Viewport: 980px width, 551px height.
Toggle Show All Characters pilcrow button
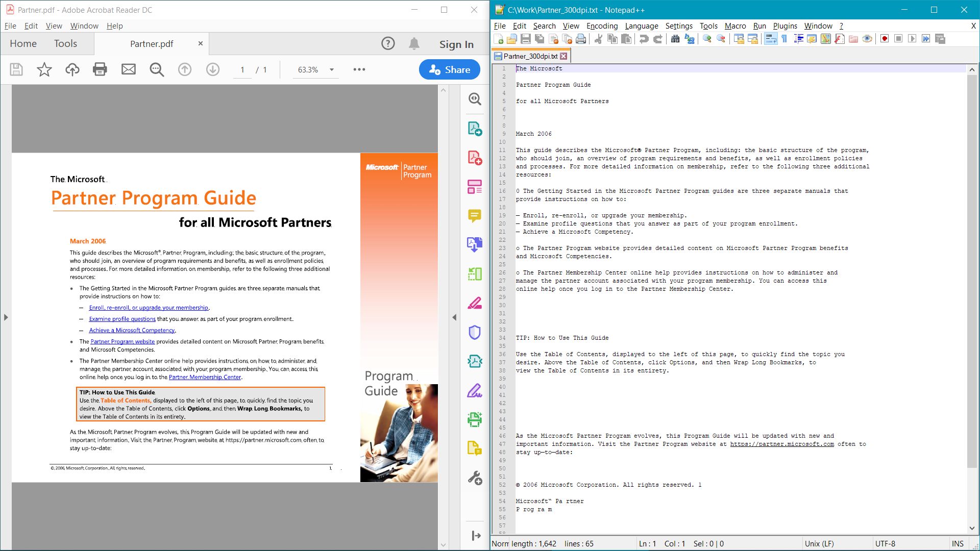point(785,39)
